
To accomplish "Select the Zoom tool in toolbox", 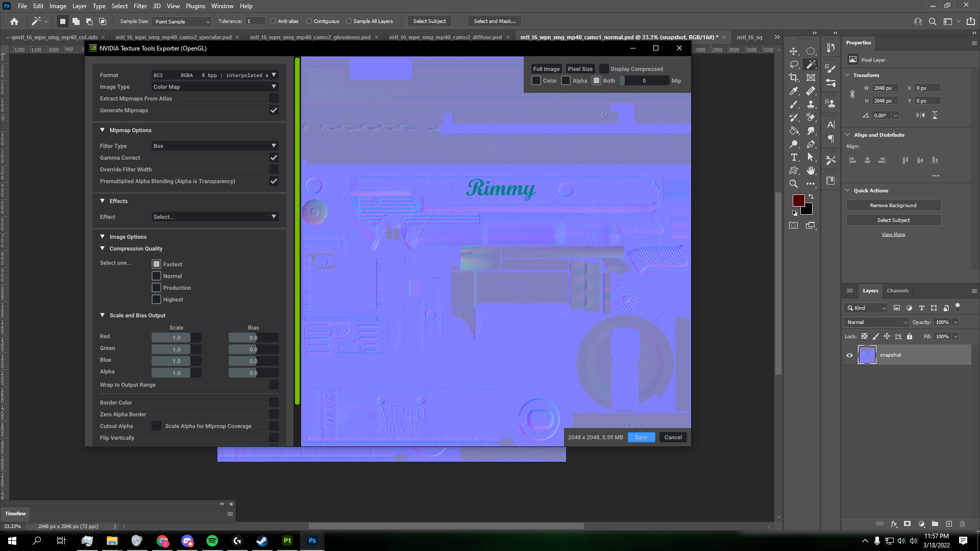I will click(794, 184).
